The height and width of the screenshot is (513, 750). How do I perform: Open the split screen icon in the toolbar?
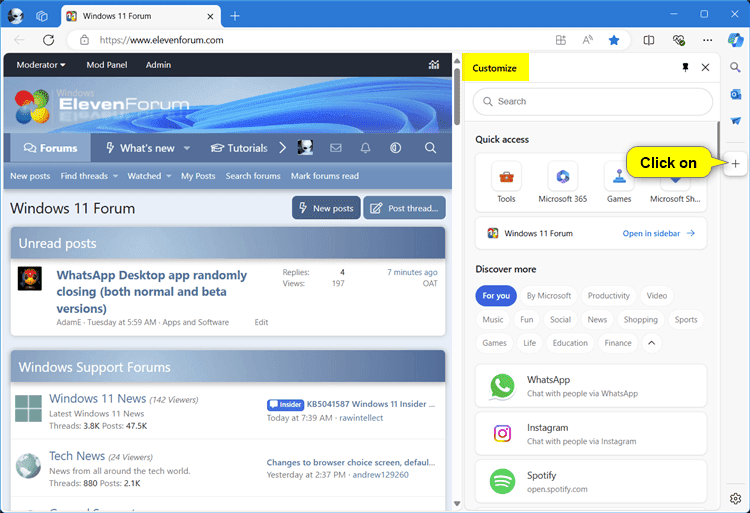[649, 40]
